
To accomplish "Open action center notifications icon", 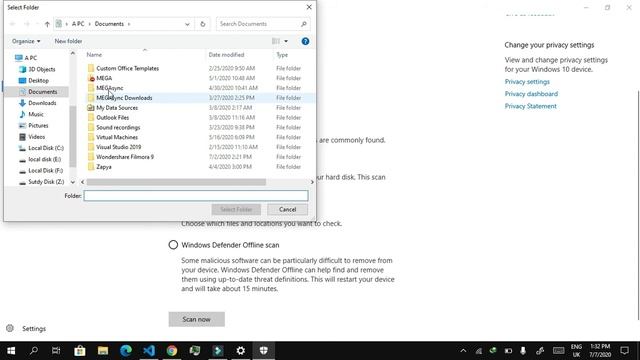I will tap(624, 351).
